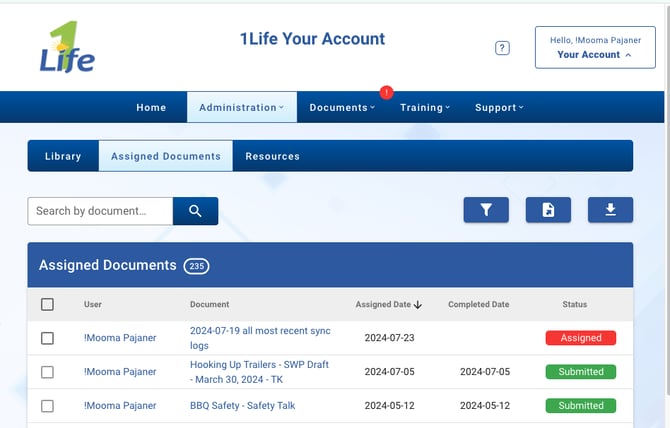The width and height of the screenshot is (670, 428).
Task: Sort by Assigned Date arrow
Action: pos(418,305)
